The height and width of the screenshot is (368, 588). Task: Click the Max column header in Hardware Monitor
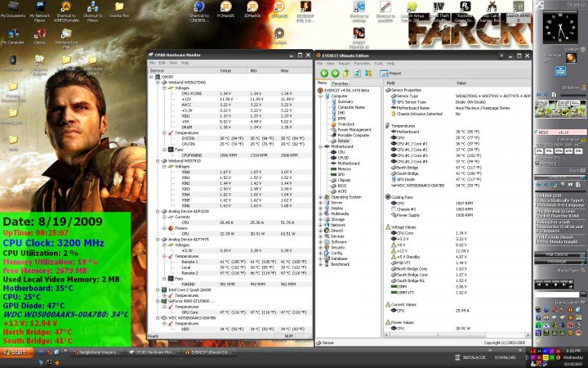(x=295, y=70)
